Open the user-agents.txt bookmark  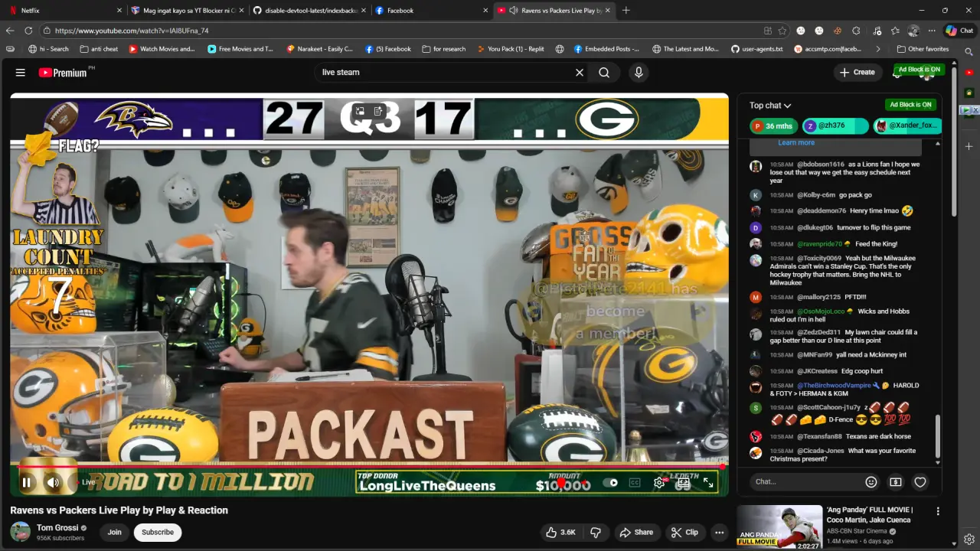pyautogui.click(x=756, y=49)
